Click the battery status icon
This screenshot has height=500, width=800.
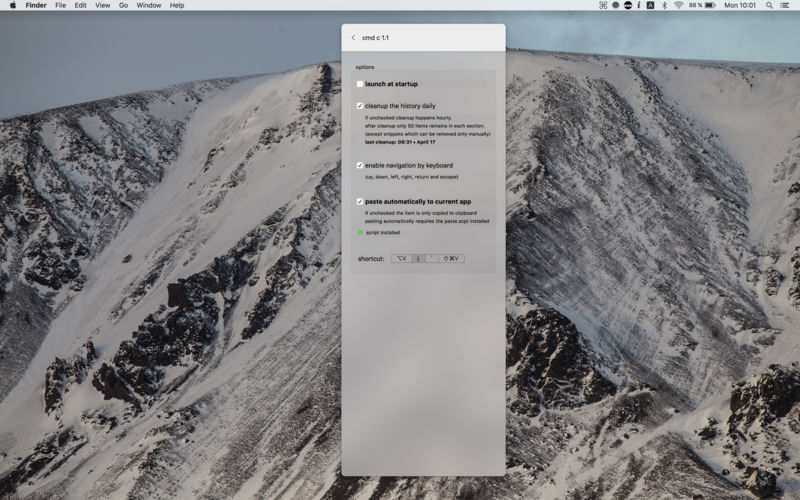click(x=710, y=5)
